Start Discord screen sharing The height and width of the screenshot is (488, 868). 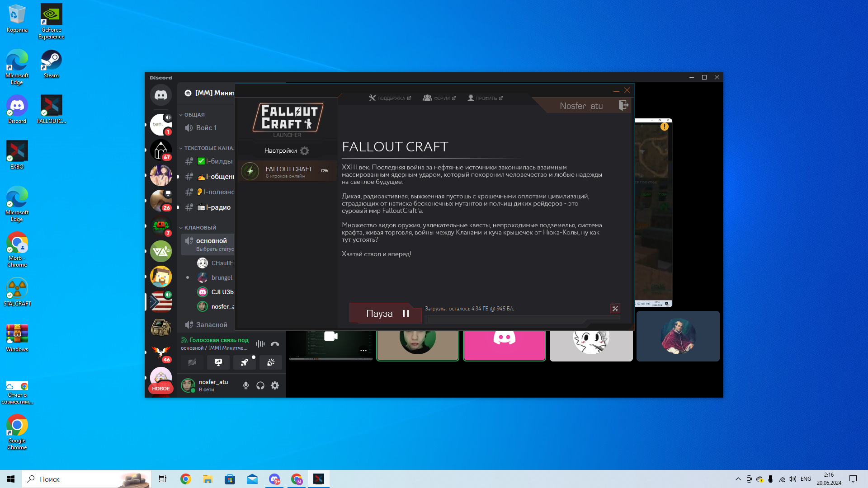click(x=218, y=362)
